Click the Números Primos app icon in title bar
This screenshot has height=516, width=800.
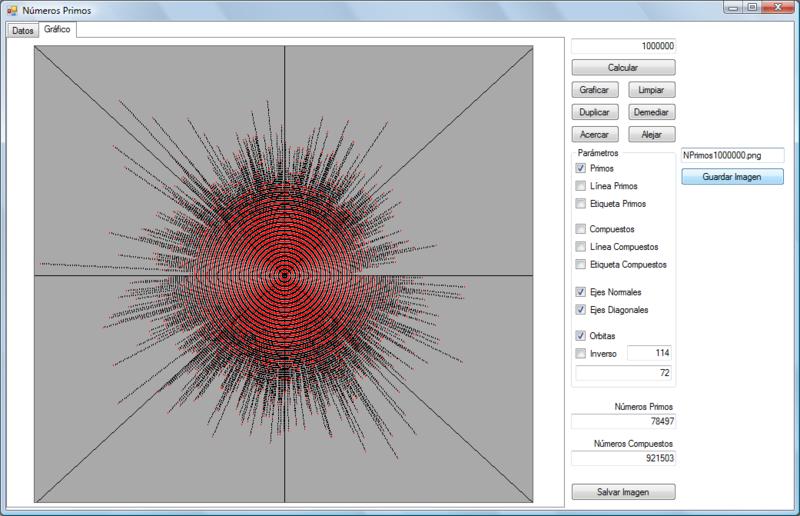[x=12, y=9]
